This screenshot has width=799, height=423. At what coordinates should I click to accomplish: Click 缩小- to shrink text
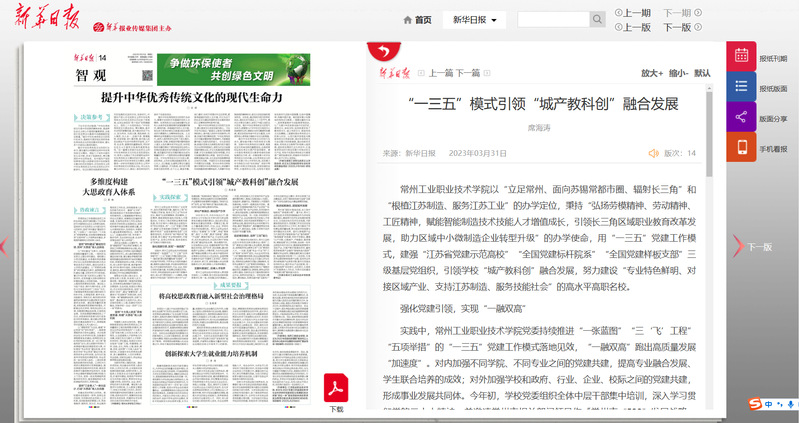tap(678, 73)
